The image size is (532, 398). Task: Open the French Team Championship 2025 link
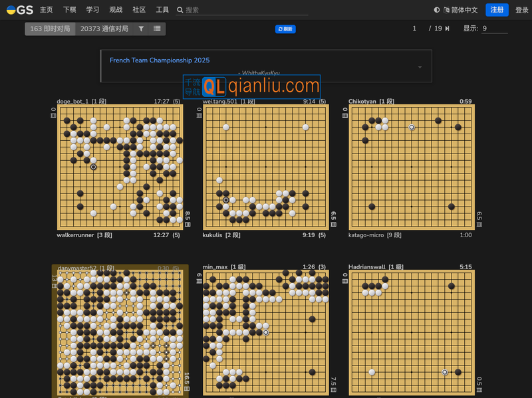tap(160, 60)
